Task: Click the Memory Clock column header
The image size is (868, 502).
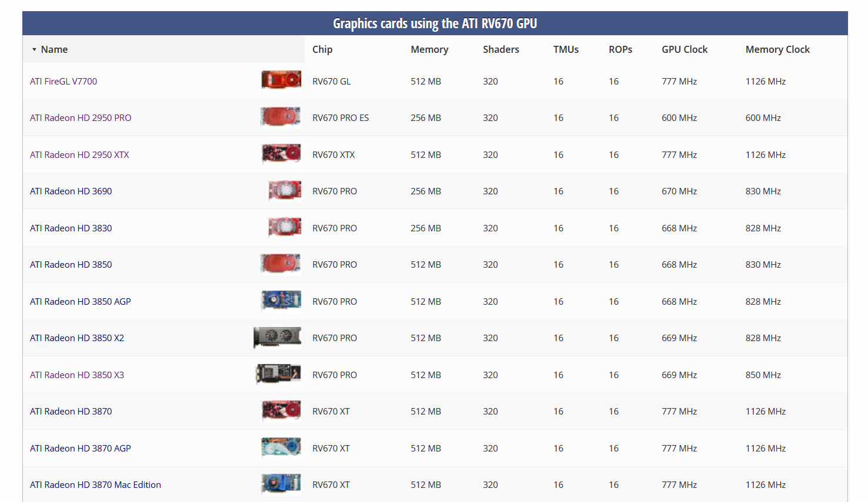Action: click(x=778, y=49)
